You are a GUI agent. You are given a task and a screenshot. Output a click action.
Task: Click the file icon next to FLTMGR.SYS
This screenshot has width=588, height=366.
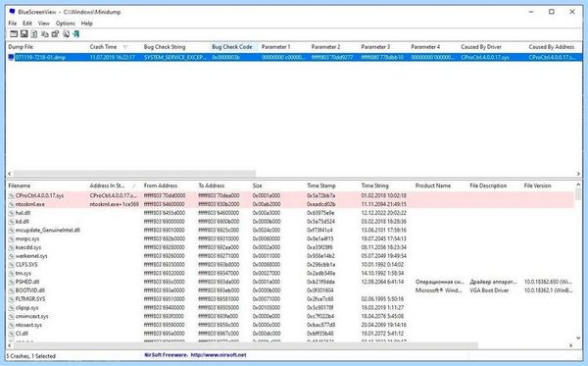tap(11, 299)
